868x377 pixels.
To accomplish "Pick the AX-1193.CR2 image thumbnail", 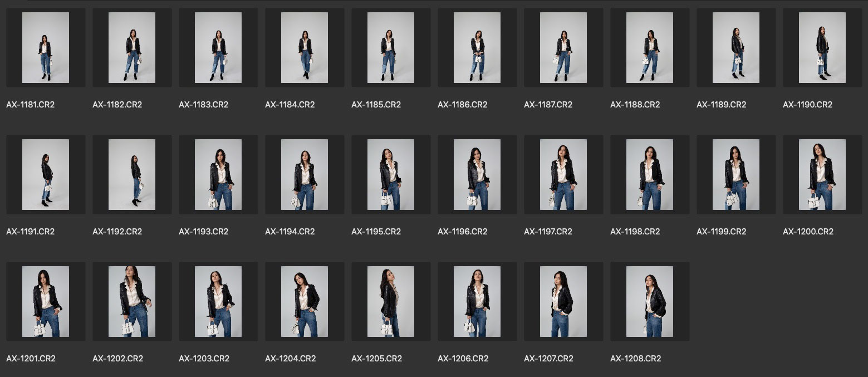I will (x=218, y=175).
